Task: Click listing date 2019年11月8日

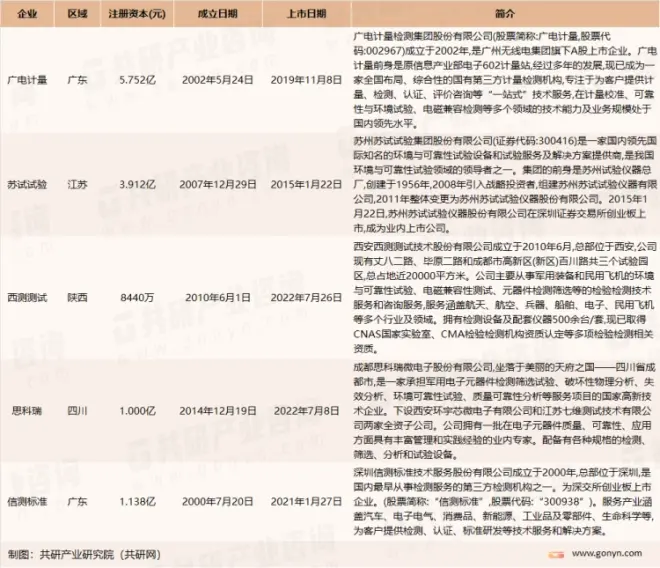Action: click(306, 80)
